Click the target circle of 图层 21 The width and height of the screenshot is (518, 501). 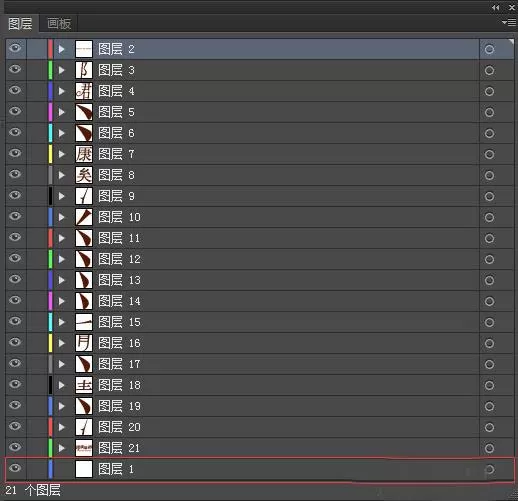[x=489, y=448]
